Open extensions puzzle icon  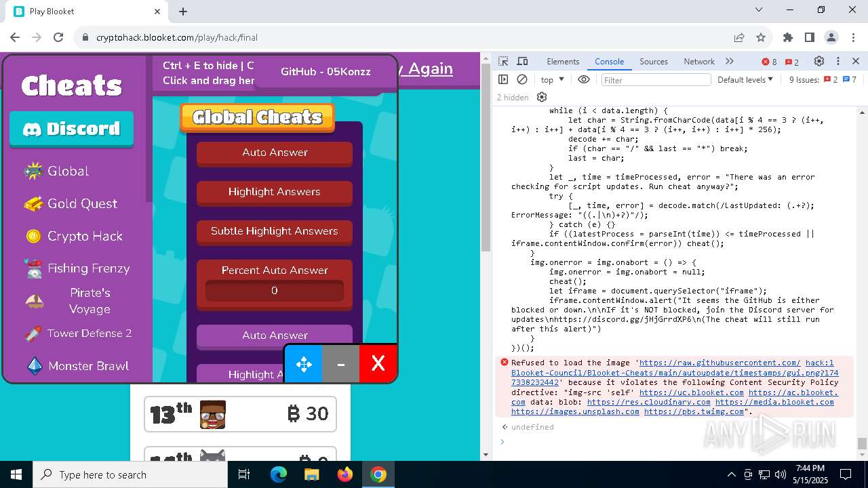(787, 37)
